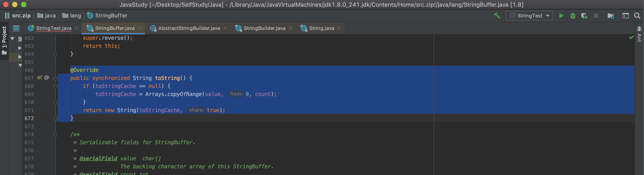
Task: Click the @Override annotation
Action: click(x=84, y=70)
